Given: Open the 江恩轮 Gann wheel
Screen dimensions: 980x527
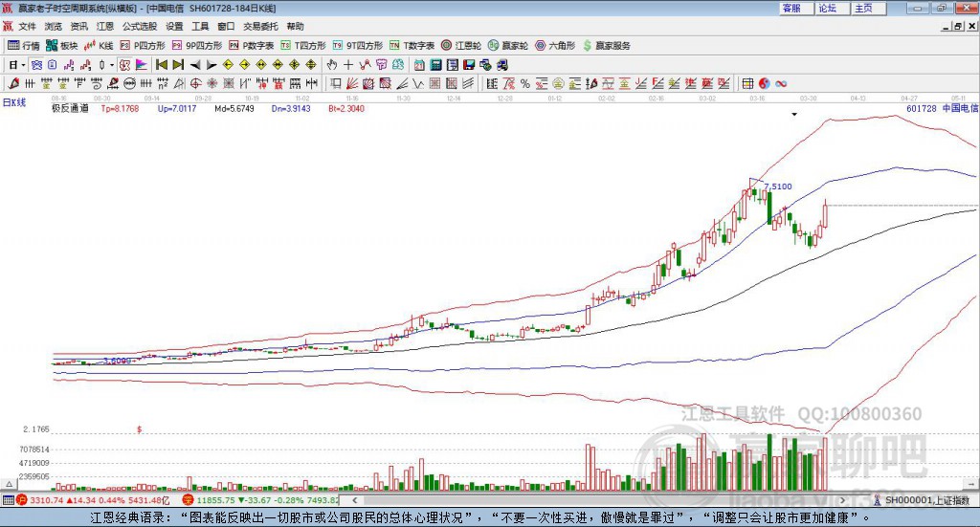Looking at the screenshot, I should pos(461,46).
